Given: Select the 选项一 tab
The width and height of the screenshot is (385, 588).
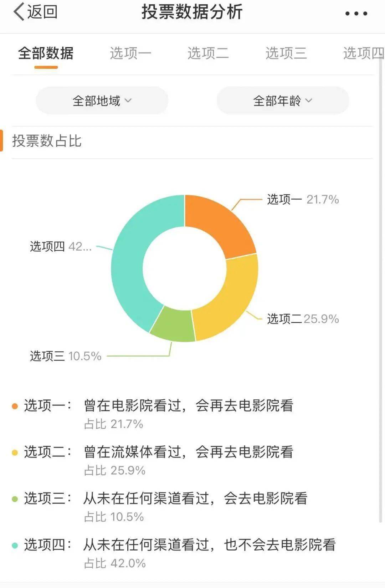Looking at the screenshot, I should [130, 53].
